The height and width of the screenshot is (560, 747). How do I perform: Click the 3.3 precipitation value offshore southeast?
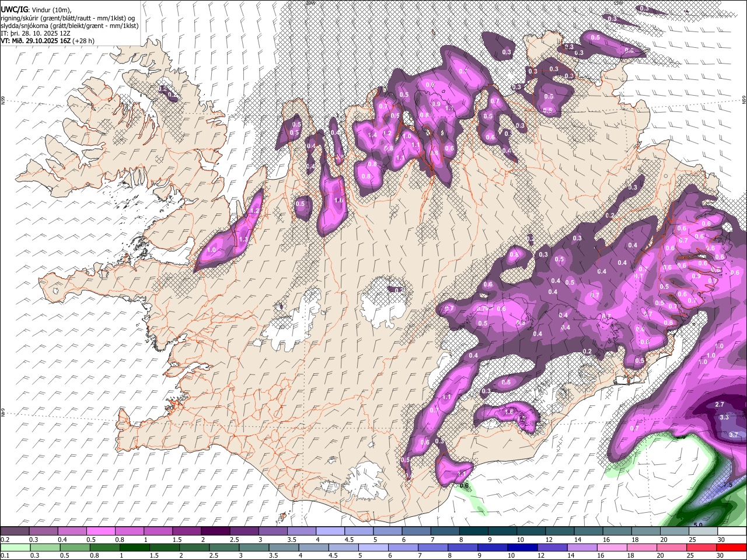click(724, 417)
